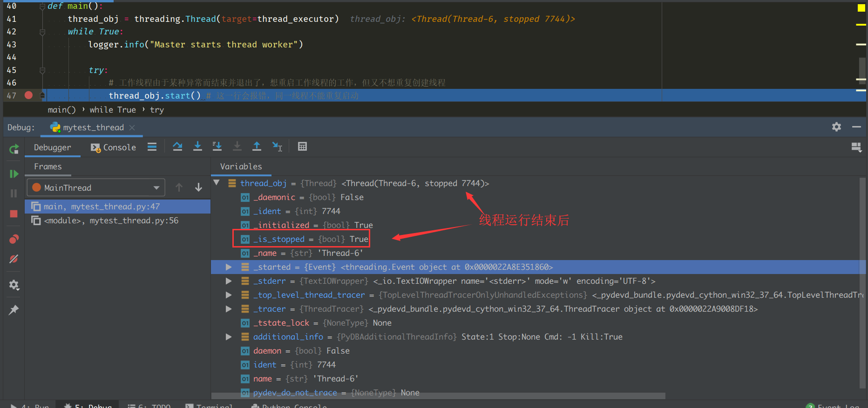Expand the _tracer variable
This screenshot has width=868, height=408.
(x=229, y=309)
